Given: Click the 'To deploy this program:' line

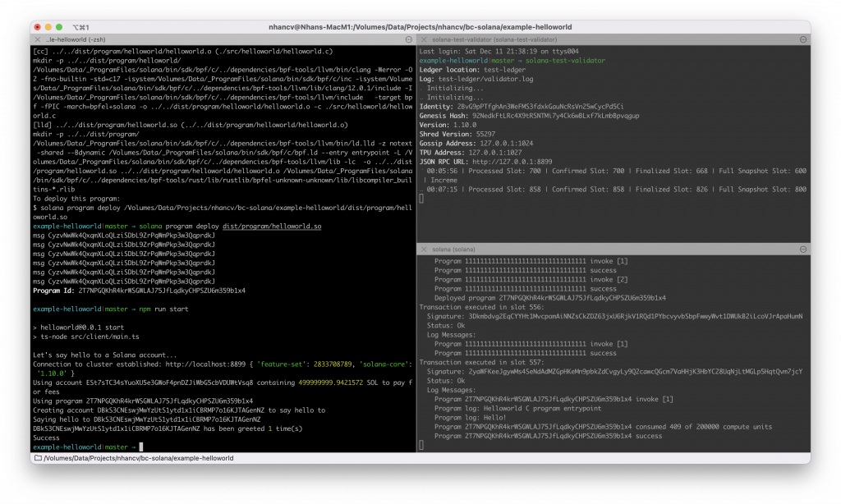Looking at the screenshot, I should click(76, 199).
